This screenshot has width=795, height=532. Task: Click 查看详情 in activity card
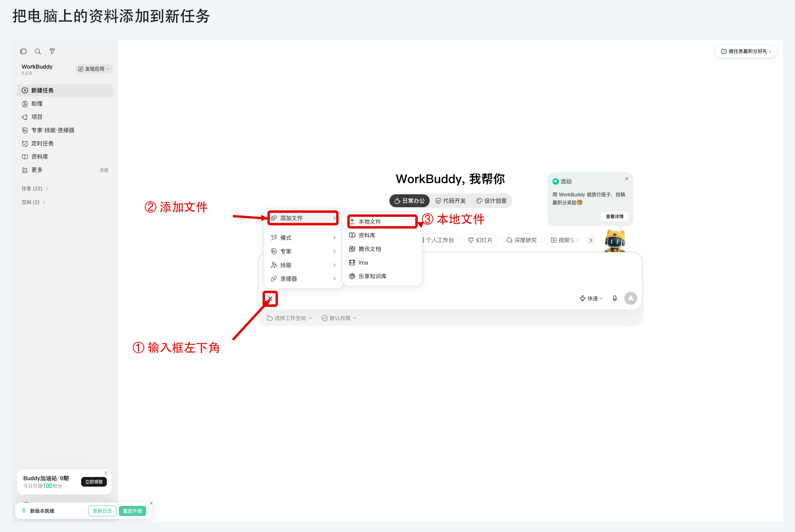[615, 216]
